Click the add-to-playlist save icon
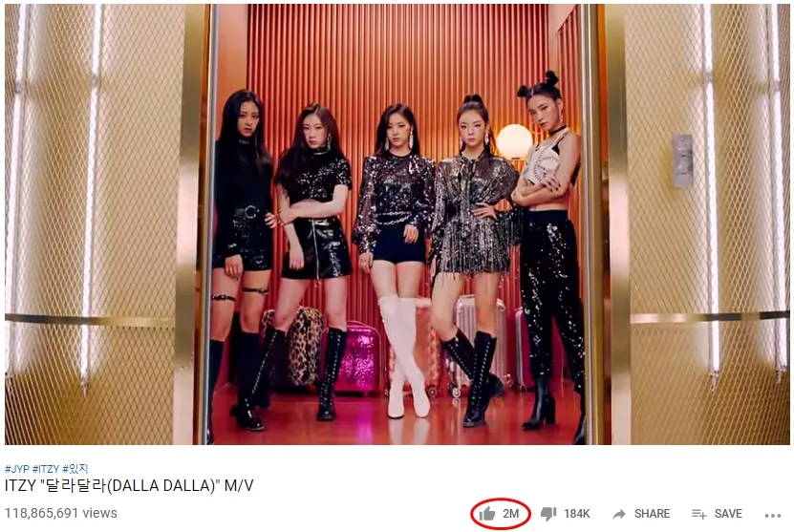Viewport: 794px width, 532px height. coord(698,514)
